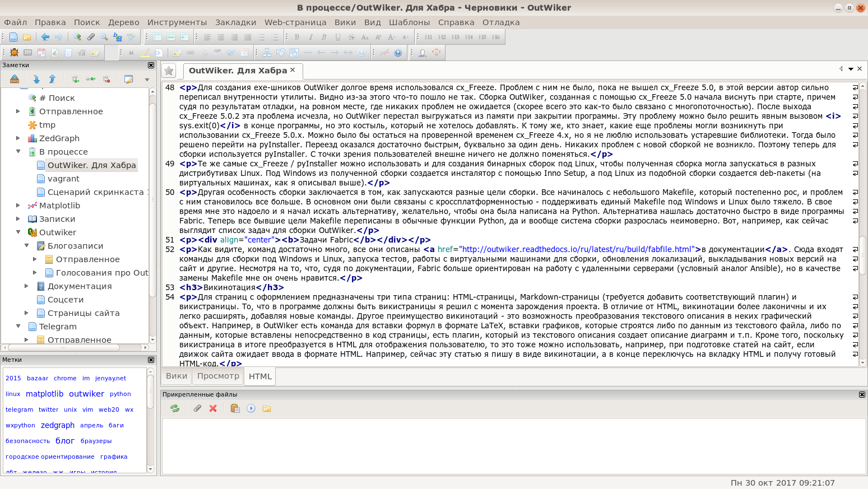This screenshot has height=489, width=868.
Task: Click the bookmark star button beside tab
Action: pos(169,71)
